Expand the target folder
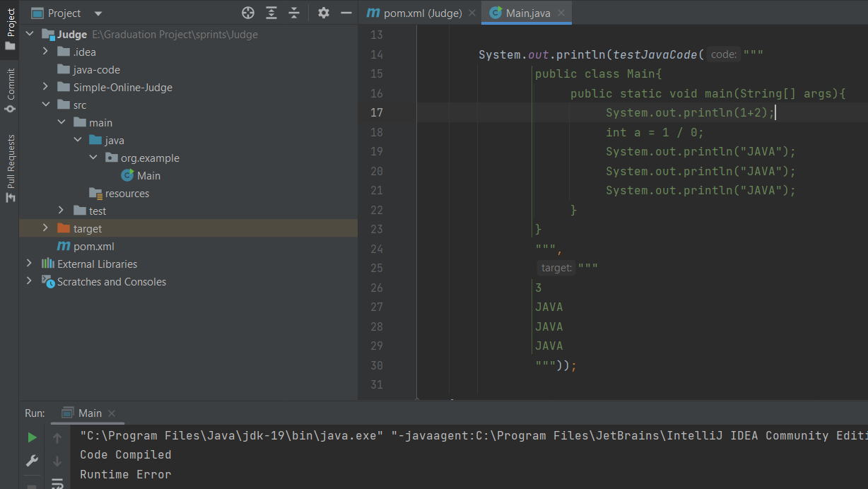The width and height of the screenshot is (868, 489). point(45,228)
